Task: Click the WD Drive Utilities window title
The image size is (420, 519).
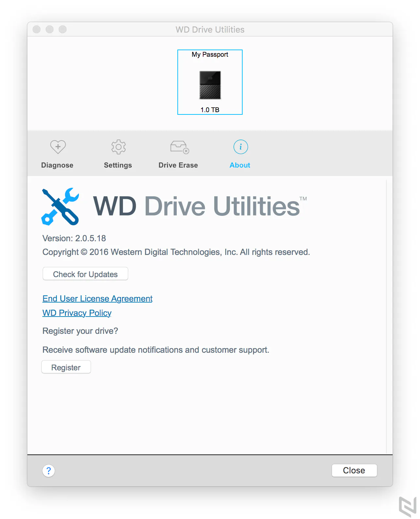Action: [x=210, y=30]
